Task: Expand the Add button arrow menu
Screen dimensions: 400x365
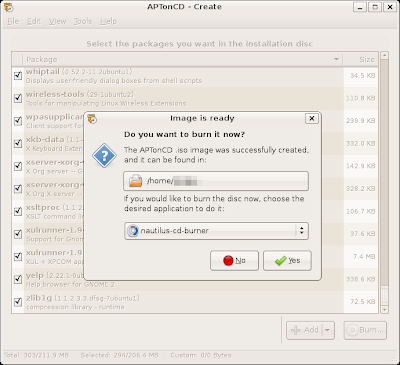Action: pos(328,330)
